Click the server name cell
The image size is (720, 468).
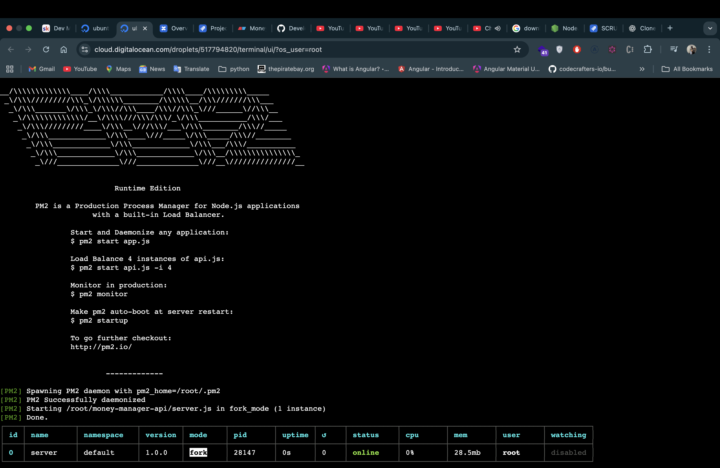(44, 452)
